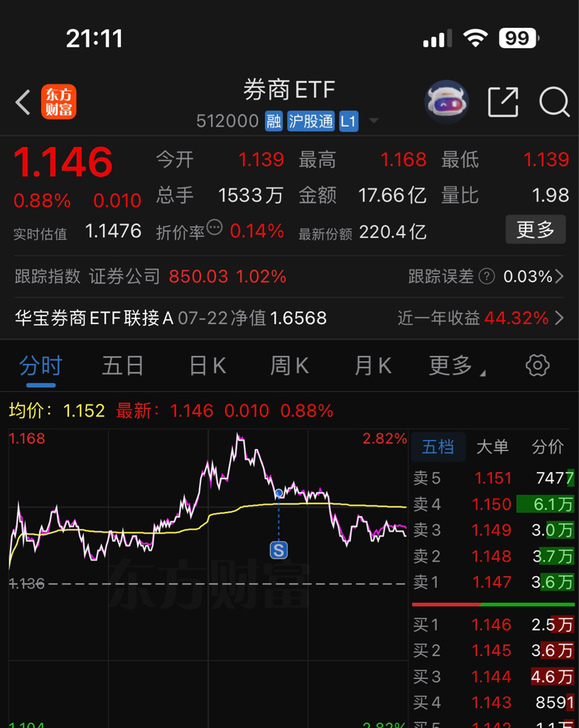The width and height of the screenshot is (579, 728).
Task: Tap the 2.82% chart upper limit label
Action: (384, 438)
